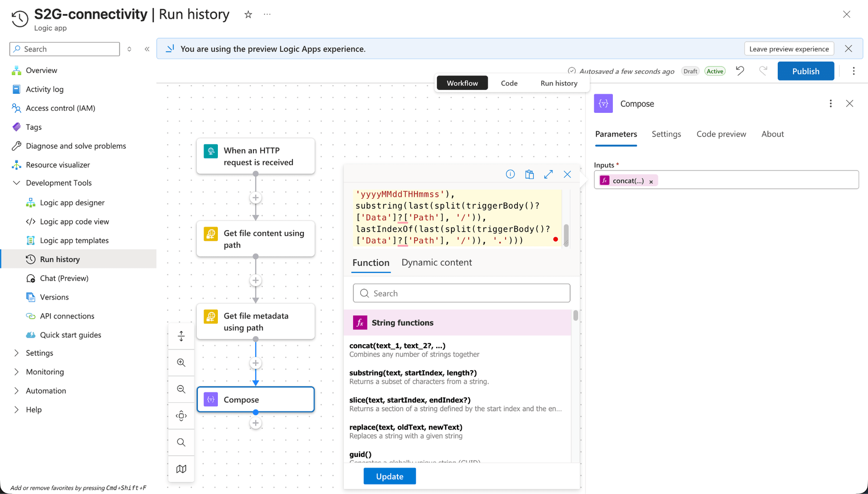This screenshot has width=868, height=494.
Task: Expand the expression editor to full screen
Action: [x=549, y=174]
